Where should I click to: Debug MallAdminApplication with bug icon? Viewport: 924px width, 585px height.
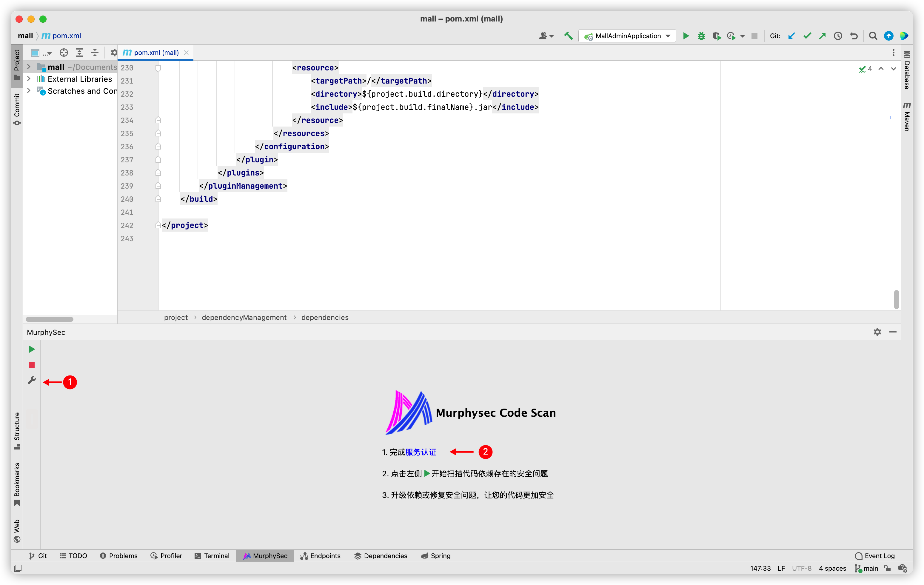pos(701,36)
